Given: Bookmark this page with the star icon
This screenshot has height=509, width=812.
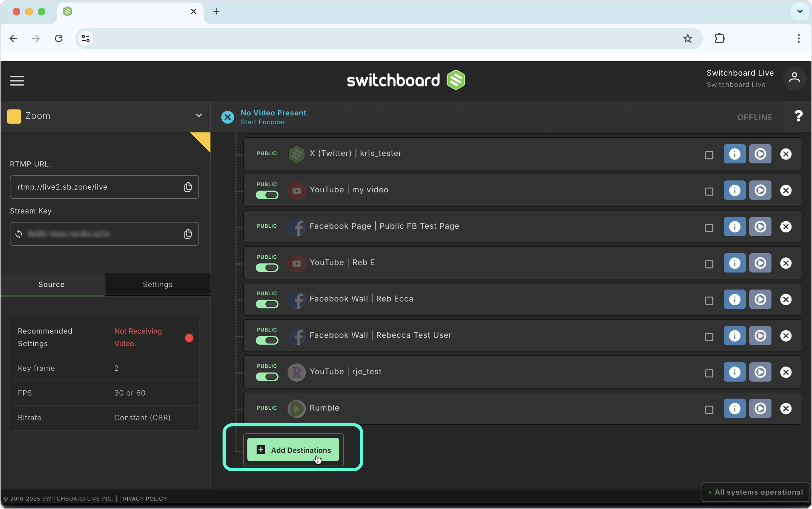Looking at the screenshot, I should click(x=687, y=38).
